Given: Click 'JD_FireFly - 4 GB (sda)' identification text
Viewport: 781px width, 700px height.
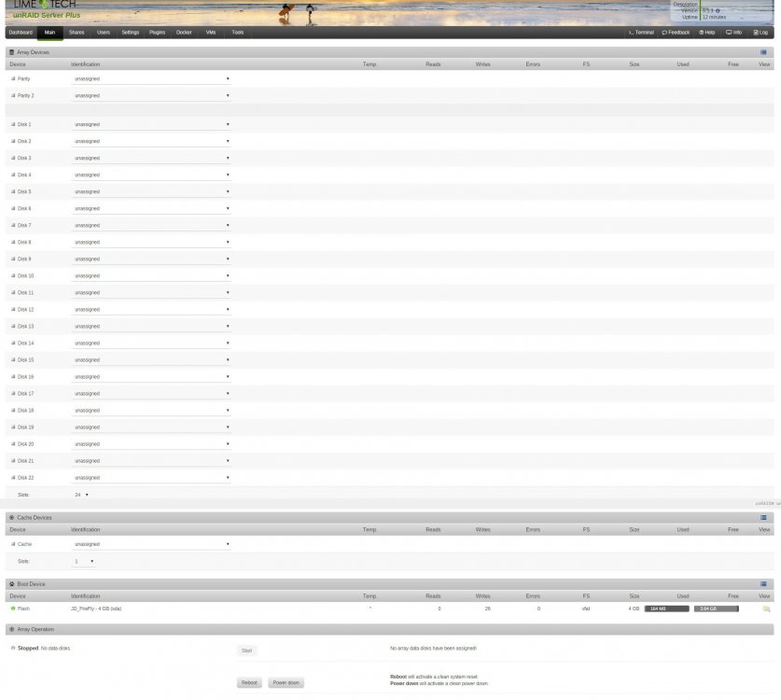Looking at the screenshot, I should (x=95, y=609).
